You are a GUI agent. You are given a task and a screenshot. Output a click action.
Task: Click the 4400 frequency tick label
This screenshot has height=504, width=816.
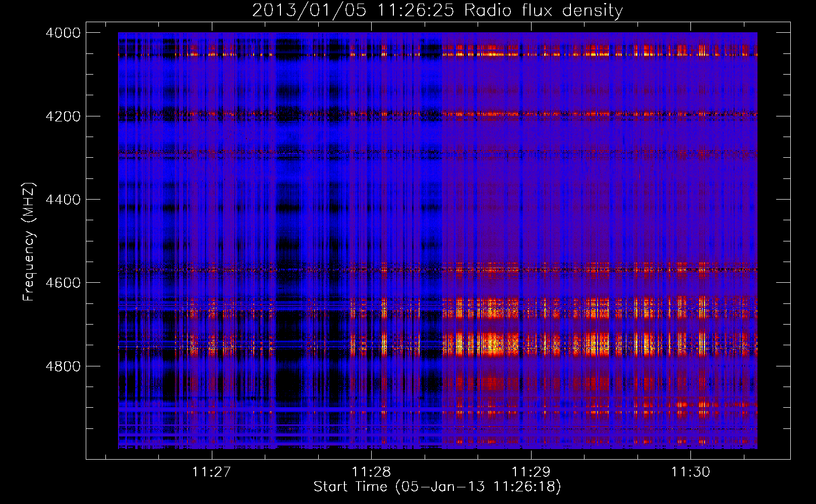point(63,200)
